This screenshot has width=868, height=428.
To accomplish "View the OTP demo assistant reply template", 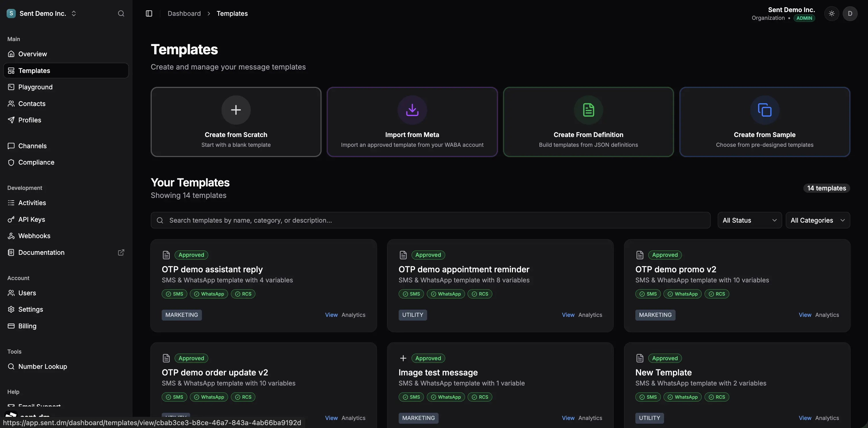I will pyautogui.click(x=331, y=315).
